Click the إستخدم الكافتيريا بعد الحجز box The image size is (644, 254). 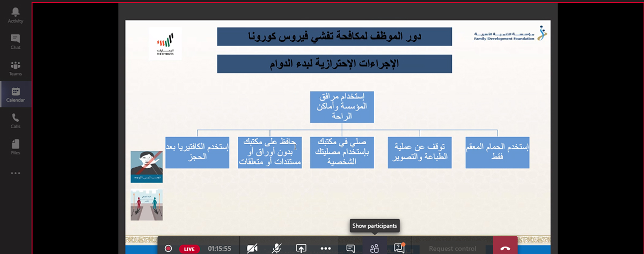click(198, 152)
